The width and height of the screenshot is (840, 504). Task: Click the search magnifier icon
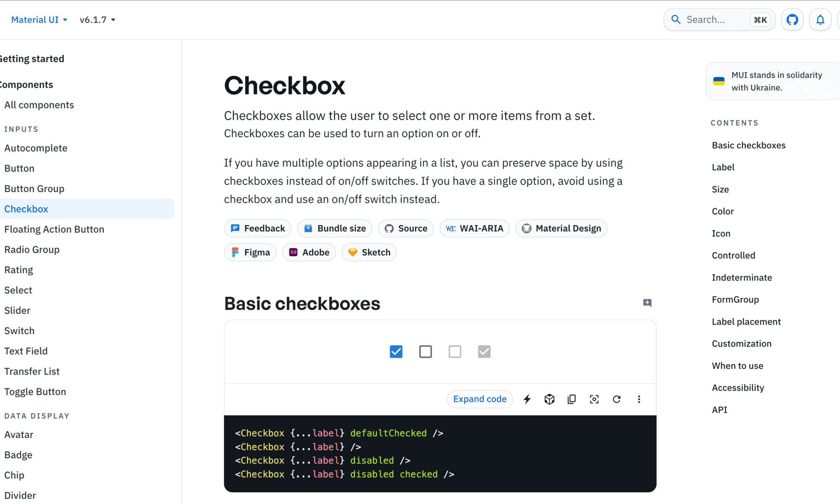coord(676,20)
